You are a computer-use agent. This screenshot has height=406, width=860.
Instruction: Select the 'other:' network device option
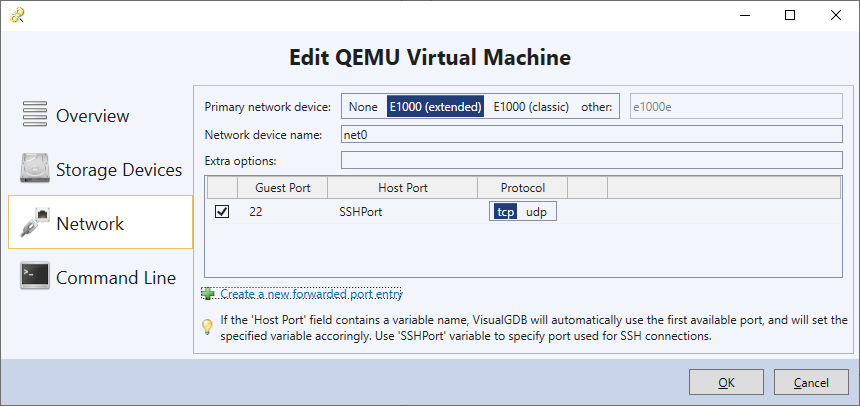[x=597, y=106]
